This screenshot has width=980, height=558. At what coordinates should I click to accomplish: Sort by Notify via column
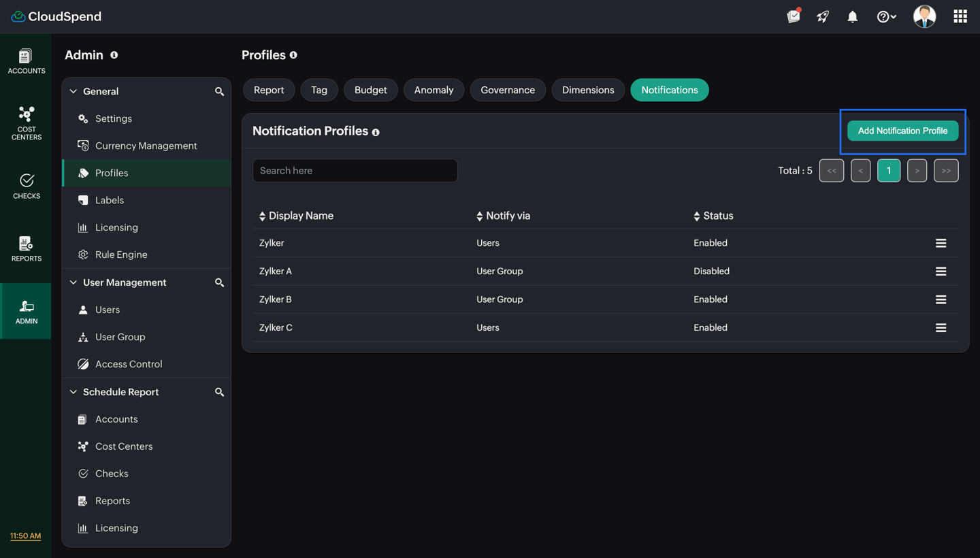click(x=503, y=216)
